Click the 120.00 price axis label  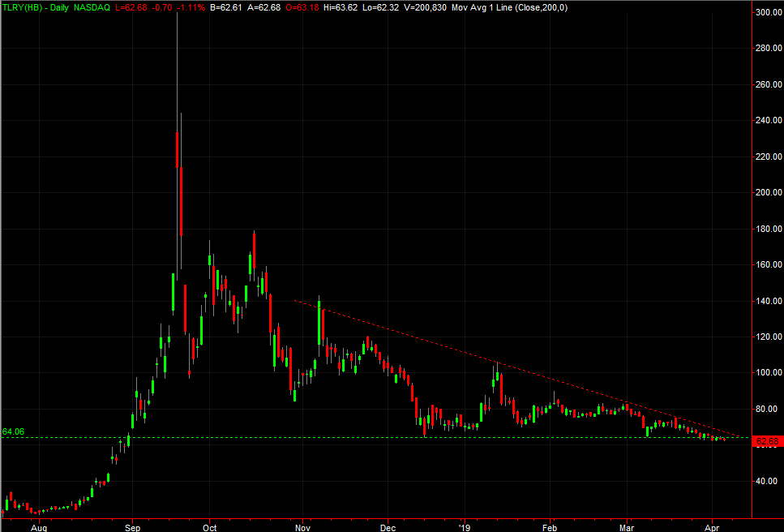tap(769, 337)
